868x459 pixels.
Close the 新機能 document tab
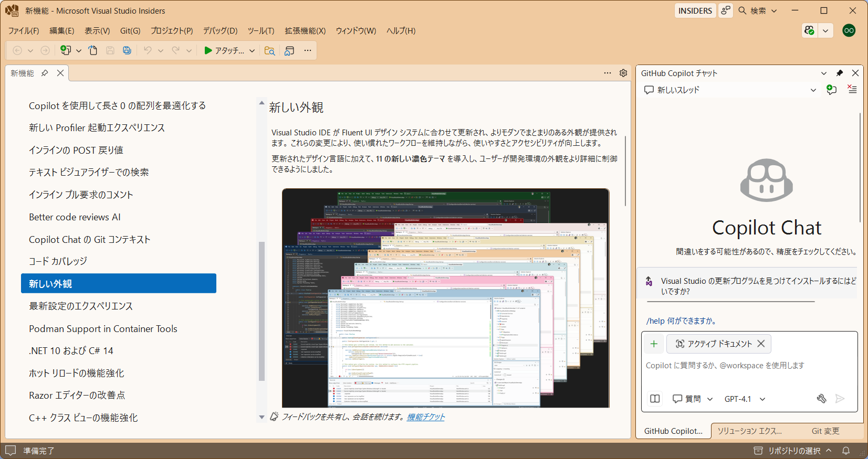(60, 73)
